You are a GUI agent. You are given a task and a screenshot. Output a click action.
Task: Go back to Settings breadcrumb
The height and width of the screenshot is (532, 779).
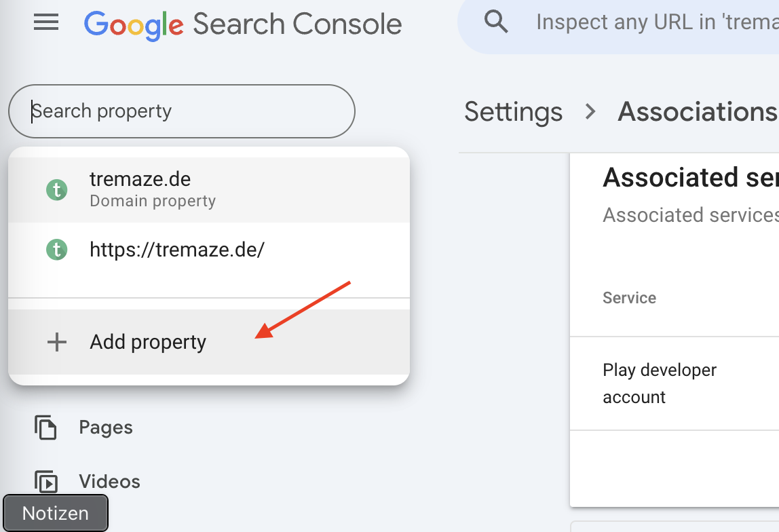[x=513, y=112]
